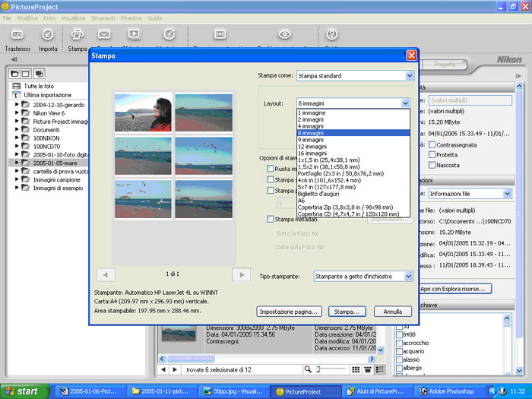Click the woman-on-beach preview thumbnail
The width and height of the screenshot is (532, 399).
143,112
